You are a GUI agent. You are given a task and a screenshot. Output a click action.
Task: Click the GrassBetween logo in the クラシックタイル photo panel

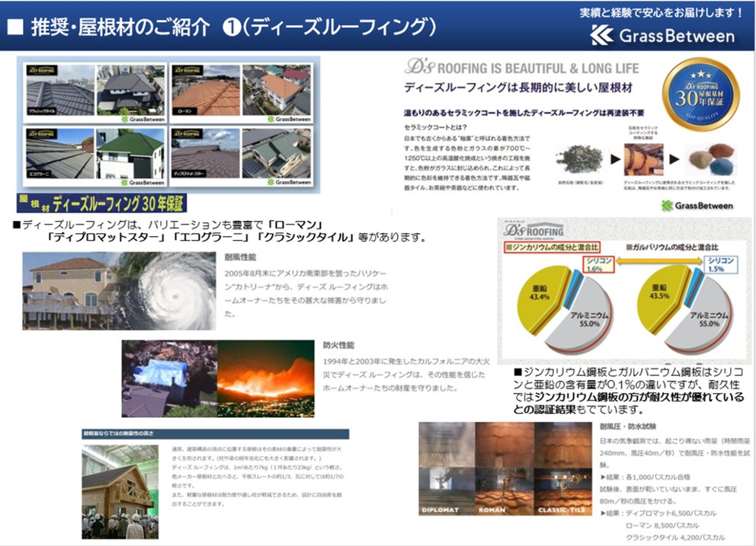point(143,119)
